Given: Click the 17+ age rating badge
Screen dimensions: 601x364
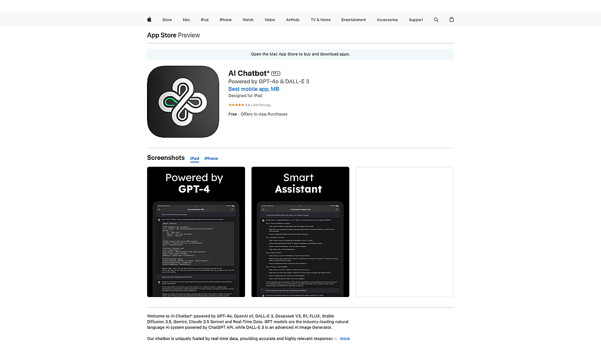Looking at the screenshot, I should [x=276, y=73].
